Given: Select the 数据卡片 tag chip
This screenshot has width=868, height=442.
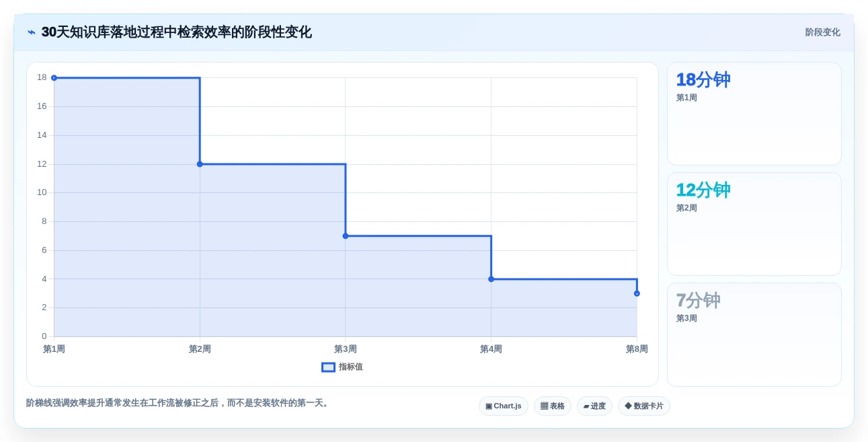Looking at the screenshot, I should [644, 406].
